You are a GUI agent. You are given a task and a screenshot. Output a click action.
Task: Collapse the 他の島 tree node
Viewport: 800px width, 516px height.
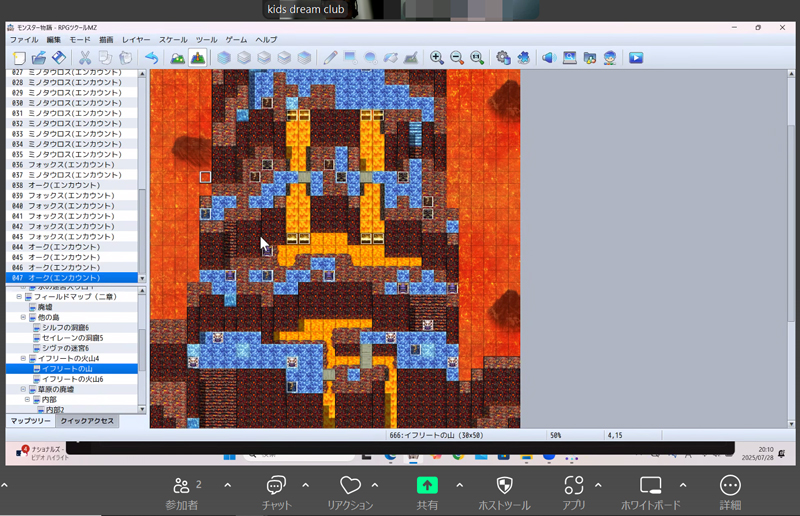(x=23, y=317)
